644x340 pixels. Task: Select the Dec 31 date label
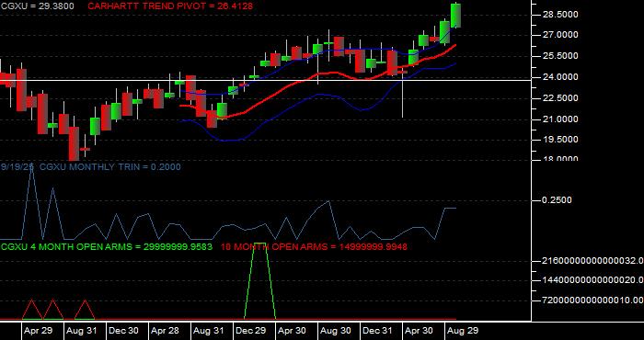click(377, 331)
